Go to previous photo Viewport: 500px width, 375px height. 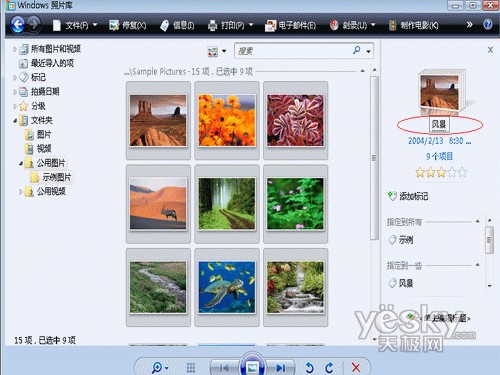tap(224, 368)
